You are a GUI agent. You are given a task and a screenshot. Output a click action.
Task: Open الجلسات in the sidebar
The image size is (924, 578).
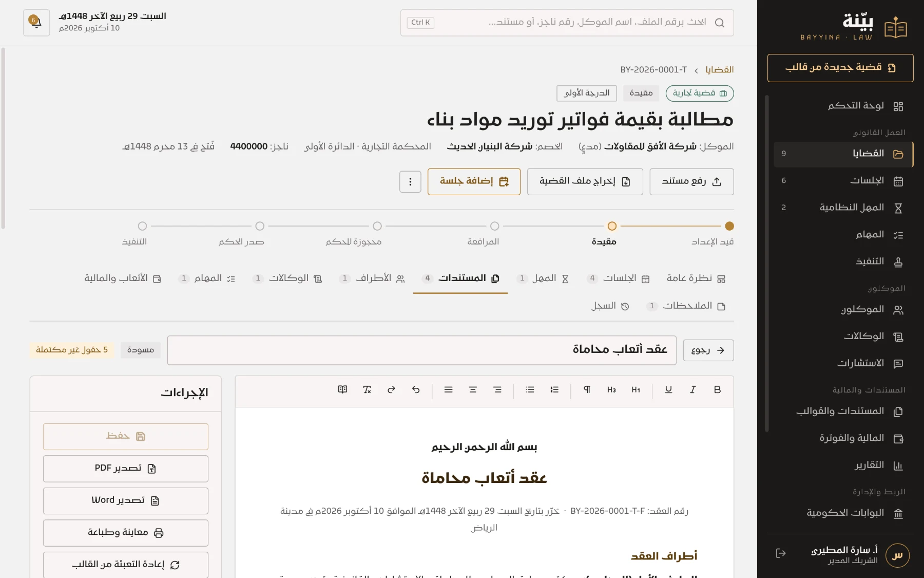click(x=843, y=181)
